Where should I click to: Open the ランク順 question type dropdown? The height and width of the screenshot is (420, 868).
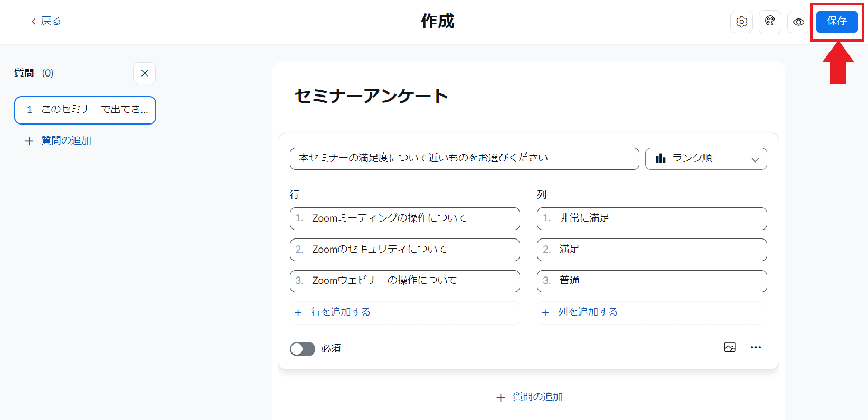[x=706, y=158]
